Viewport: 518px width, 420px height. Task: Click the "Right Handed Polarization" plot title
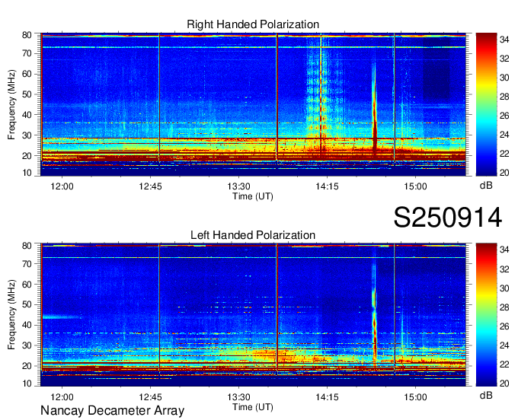pyautogui.click(x=253, y=25)
